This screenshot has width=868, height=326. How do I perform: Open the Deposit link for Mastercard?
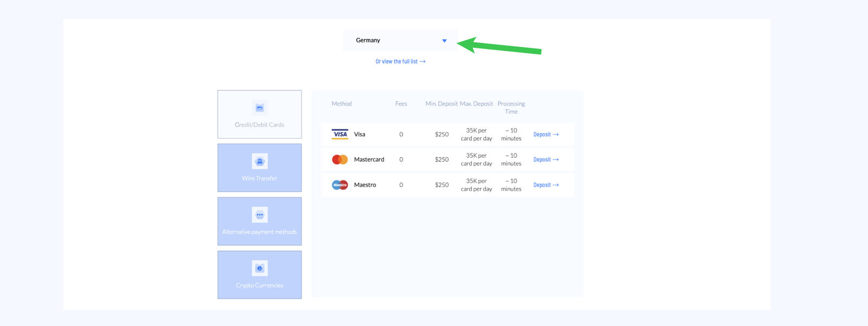[x=546, y=160]
